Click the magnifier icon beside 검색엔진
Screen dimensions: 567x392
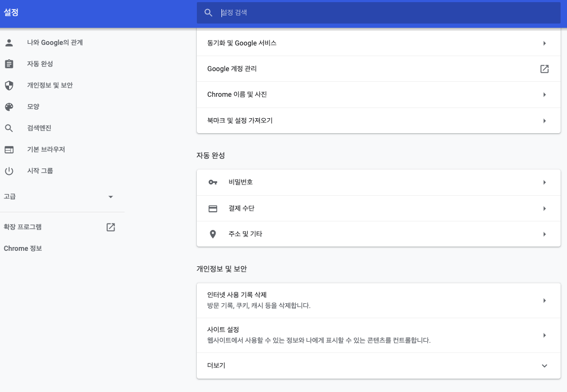coord(9,128)
